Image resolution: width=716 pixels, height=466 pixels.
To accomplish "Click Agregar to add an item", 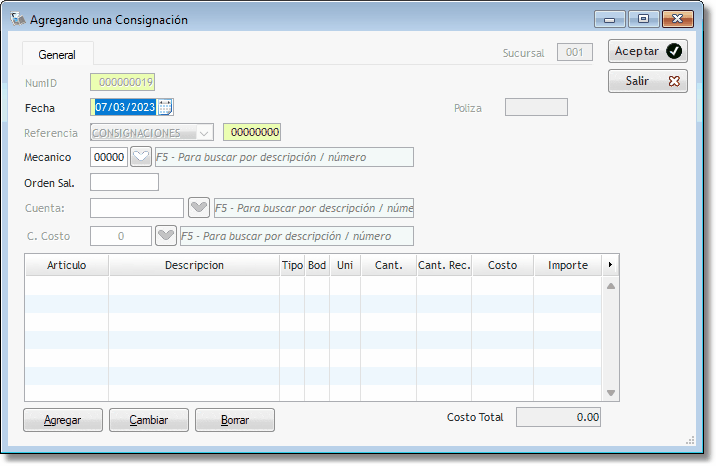I will (x=62, y=420).
